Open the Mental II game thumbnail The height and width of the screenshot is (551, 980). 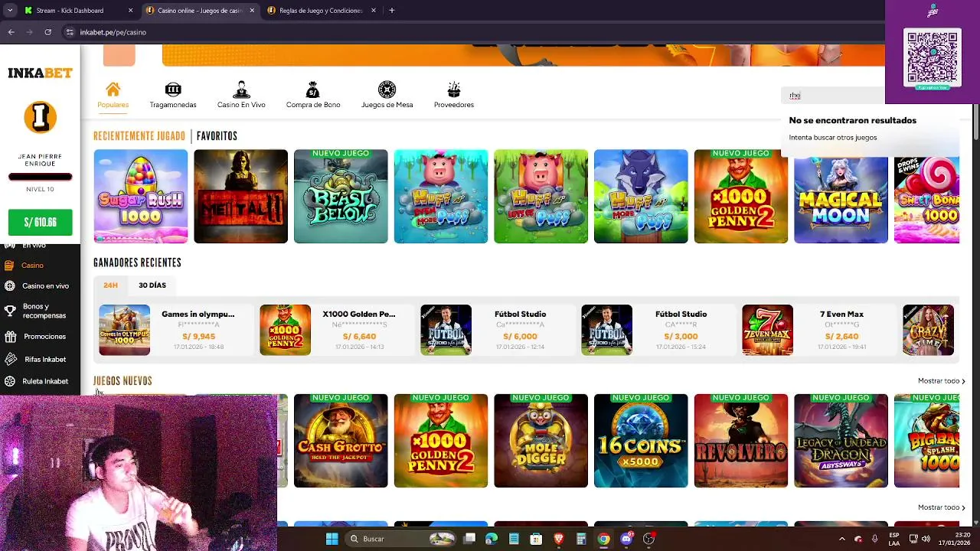(240, 197)
